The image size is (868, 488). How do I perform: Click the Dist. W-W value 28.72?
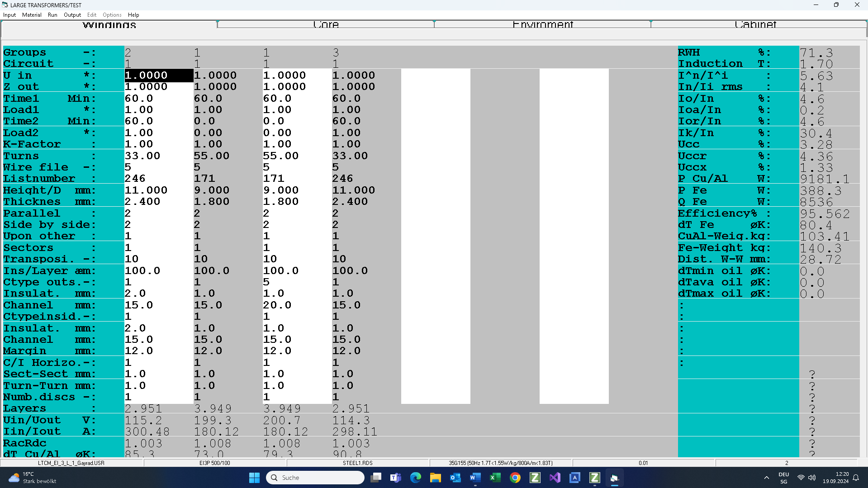(x=821, y=260)
